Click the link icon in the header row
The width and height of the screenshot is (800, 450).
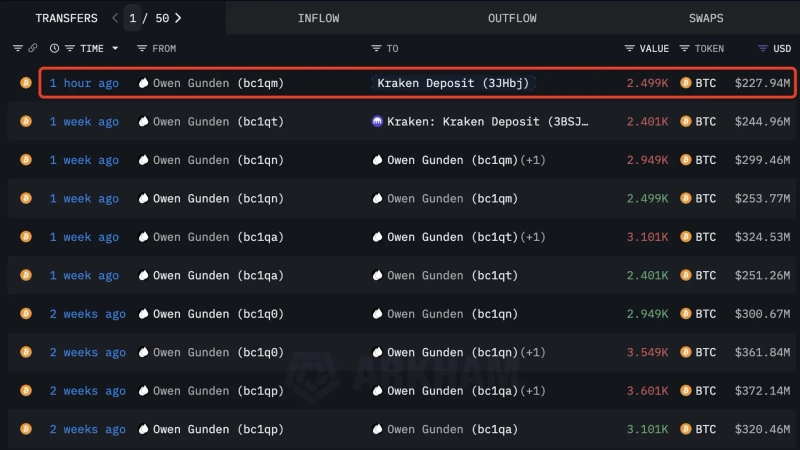[x=33, y=48]
